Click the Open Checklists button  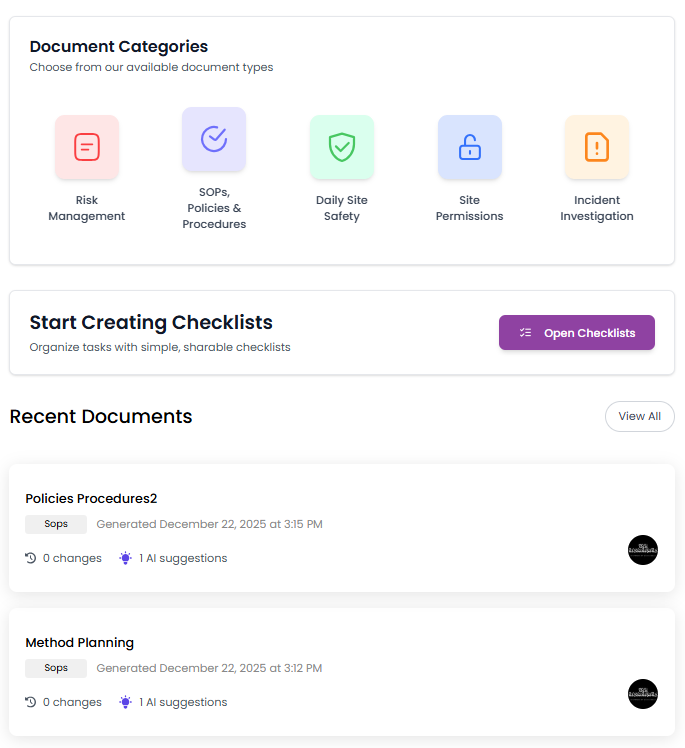pos(577,333)
